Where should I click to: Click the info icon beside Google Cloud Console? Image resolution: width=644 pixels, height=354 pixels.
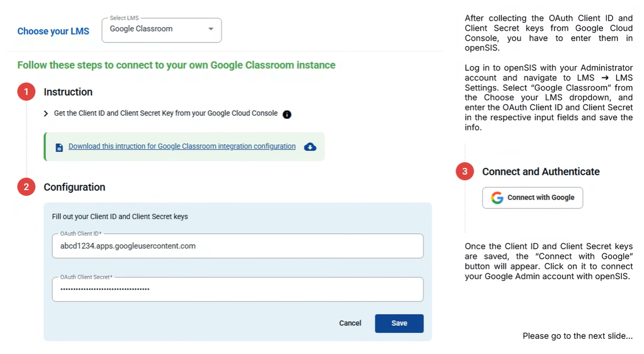(287, 114)
